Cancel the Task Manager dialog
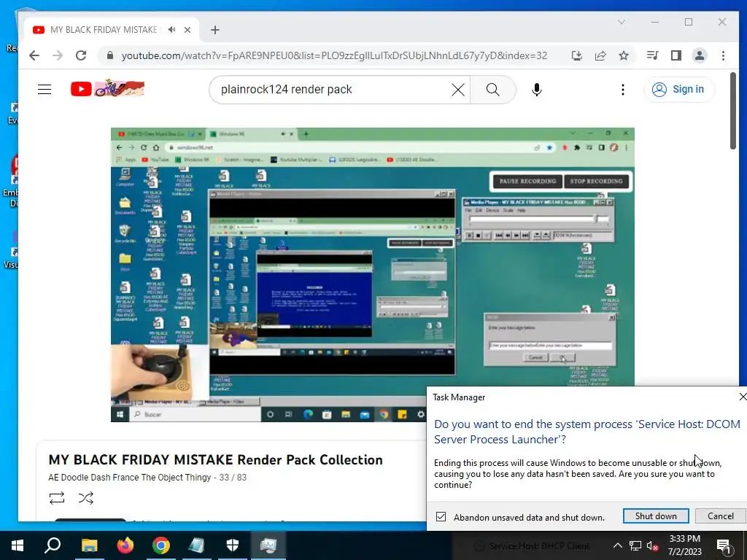This screenshot has height=560, width=747. pyautogui.click(x=720, y=516)
